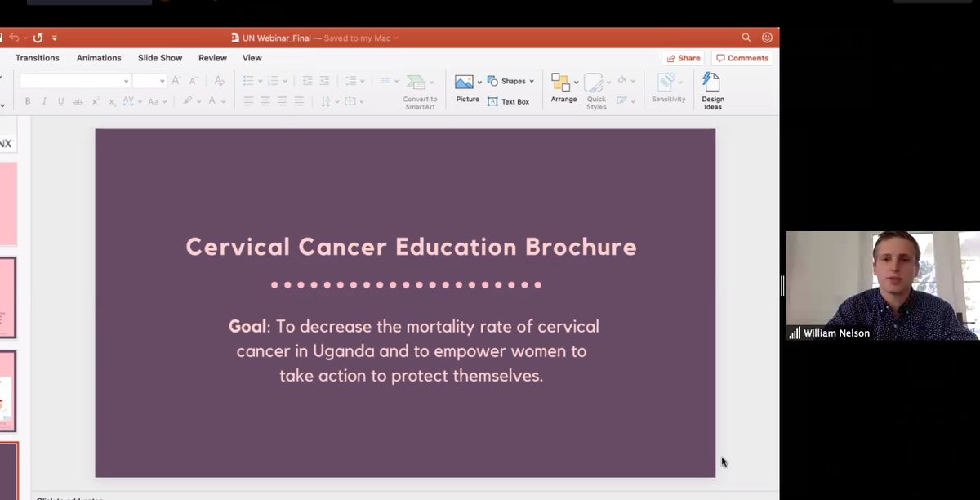This screenshot has height=500, width=980.
Task: Click the Share button
Action: 684,58
